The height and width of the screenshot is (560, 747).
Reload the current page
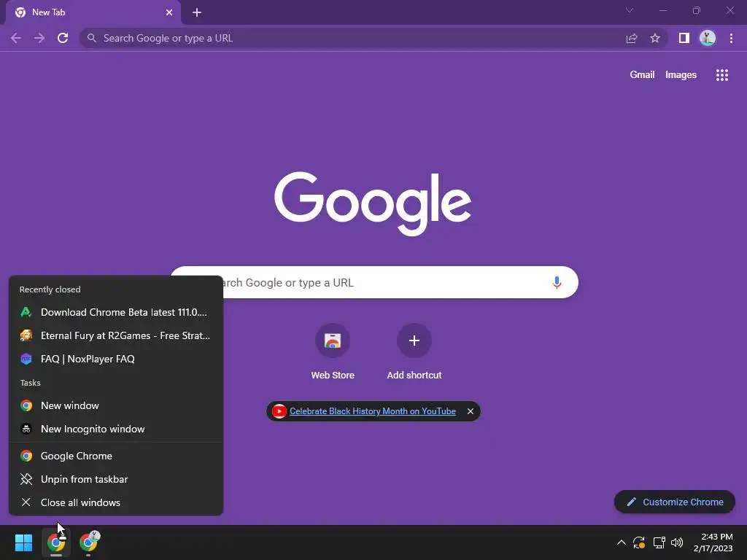tap(63, 38)
